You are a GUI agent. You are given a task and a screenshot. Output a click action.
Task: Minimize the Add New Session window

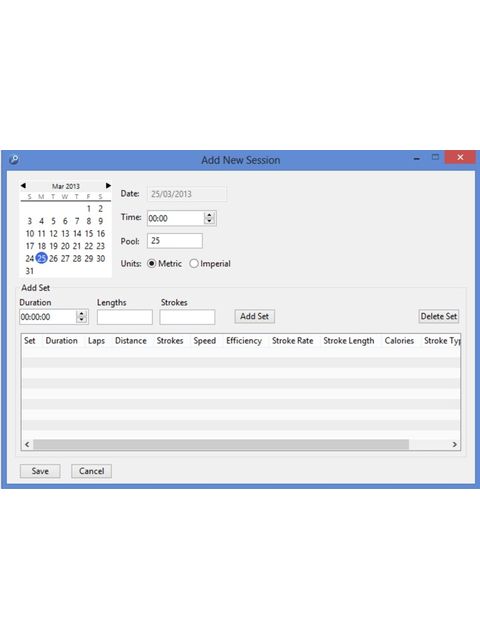tap(417, 158)
